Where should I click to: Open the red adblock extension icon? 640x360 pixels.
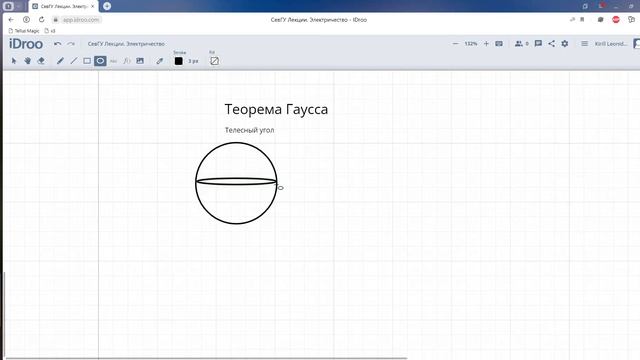tap(616, 20)
